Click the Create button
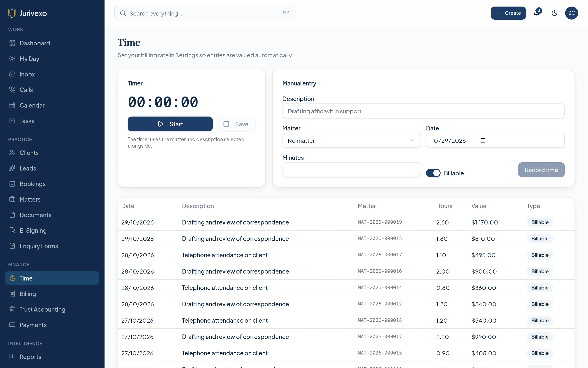Image resolution: width=588 pixels, height=368 pixels. [508, 13]
